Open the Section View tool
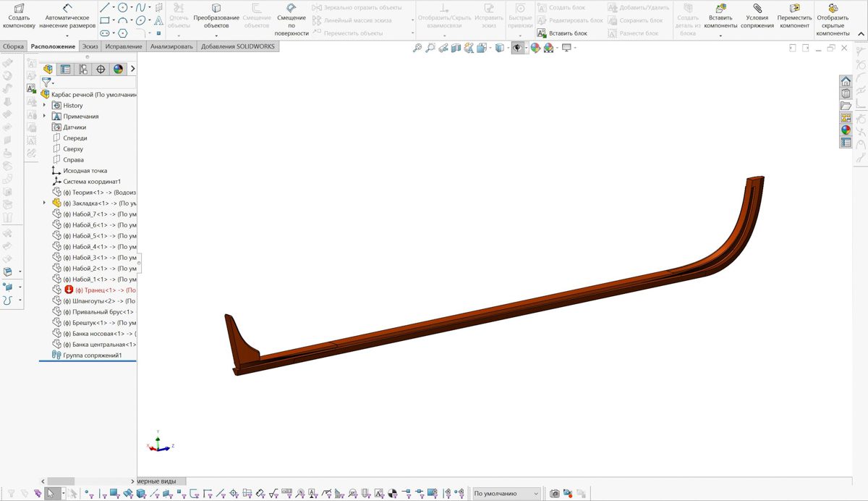This screenshot has width=868, height=501. pyautogui.click(x=456, y=48)
